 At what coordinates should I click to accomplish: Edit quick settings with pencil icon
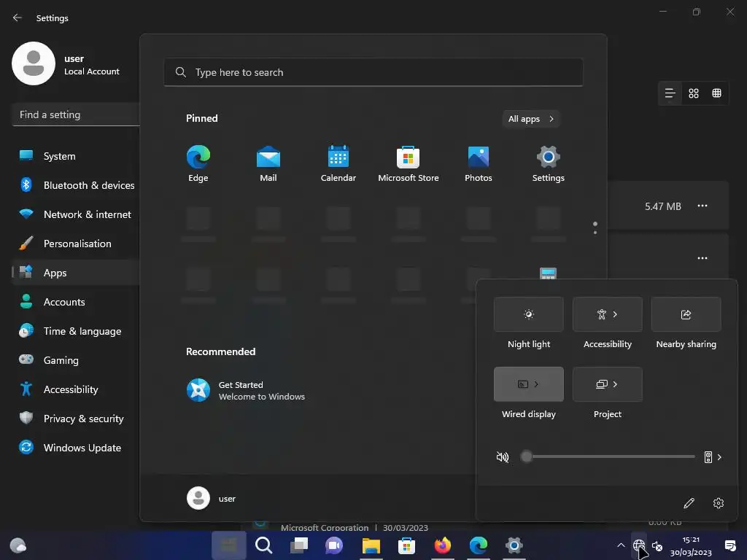pos(689,503)
